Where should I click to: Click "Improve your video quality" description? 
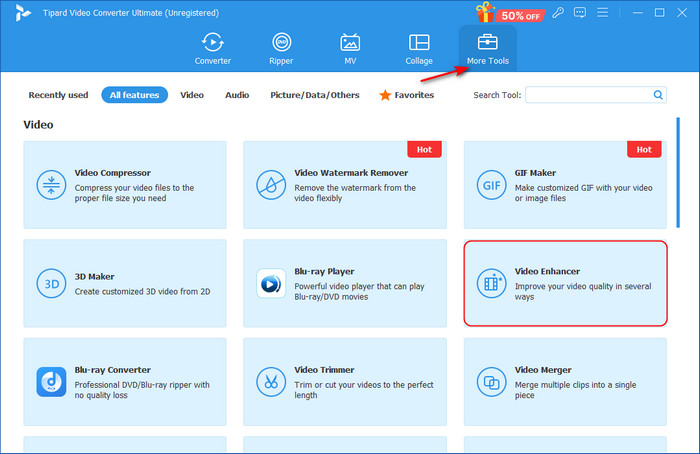[583, 292]
